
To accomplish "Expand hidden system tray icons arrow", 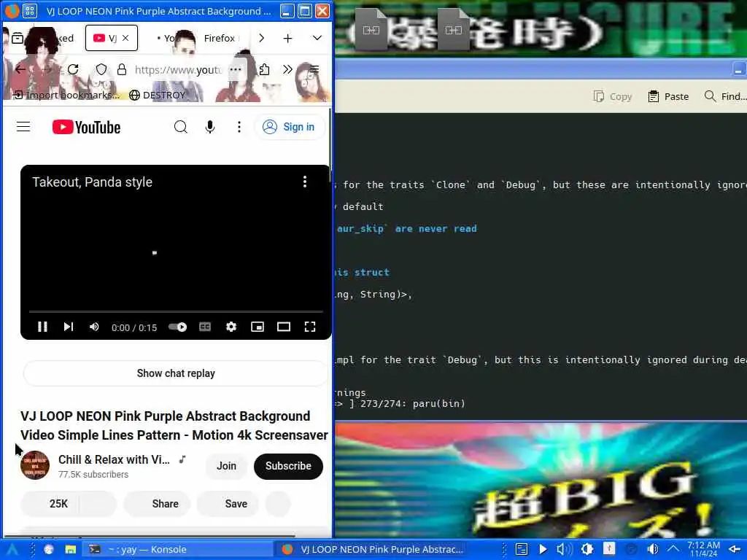I will pos(673,549).
